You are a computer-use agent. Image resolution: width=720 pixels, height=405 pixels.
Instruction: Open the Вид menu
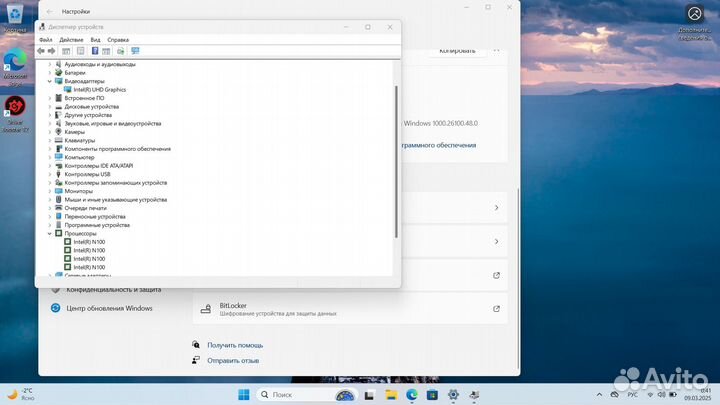(95, 40)
